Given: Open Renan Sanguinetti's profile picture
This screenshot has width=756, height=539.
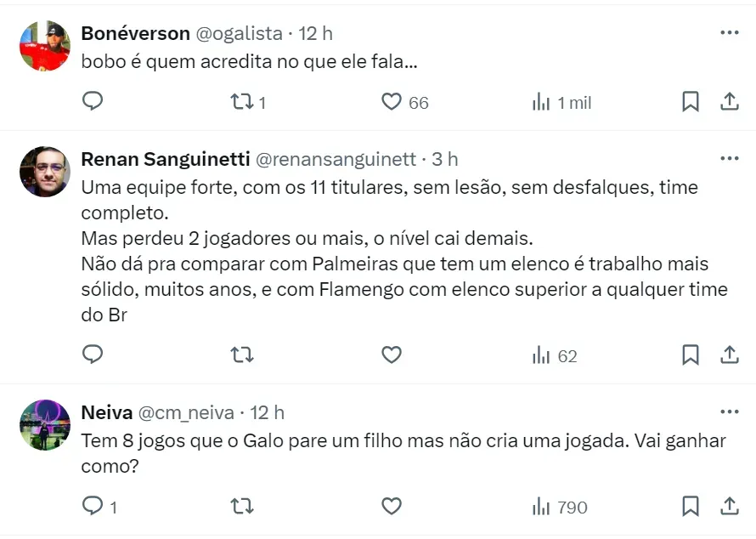Looking at the screenshot, I should 44,171.
